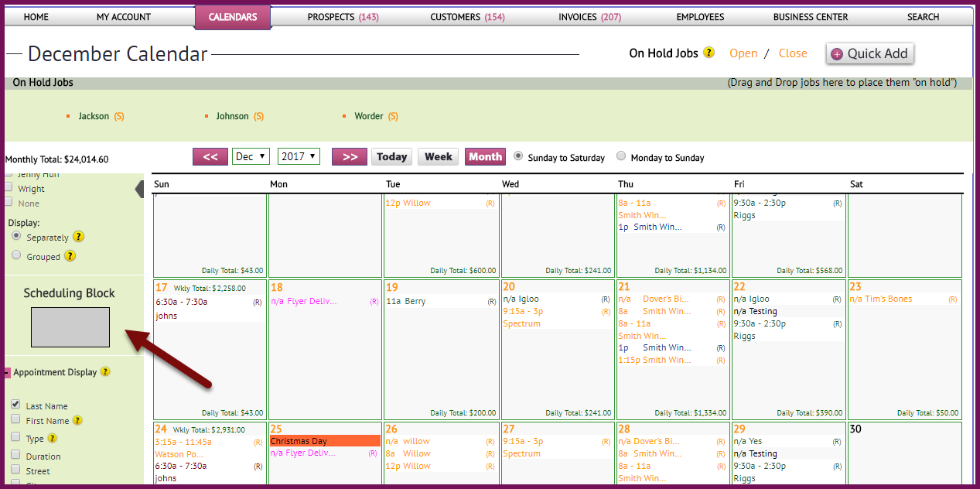Enable the Type checkbox
Image resolution: width=980 pixels, height=489 pixels.
pyautogui.click(x=15, y=437)
